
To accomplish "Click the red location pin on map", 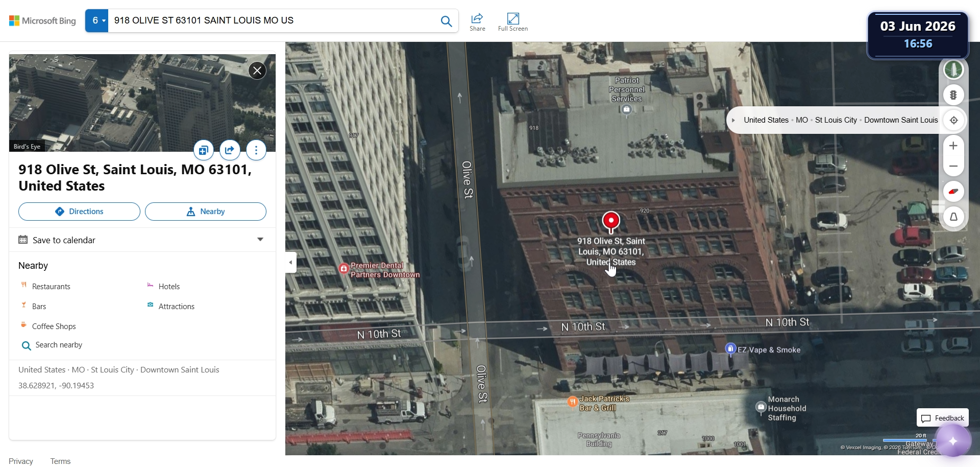I will [x=611, y=222].
